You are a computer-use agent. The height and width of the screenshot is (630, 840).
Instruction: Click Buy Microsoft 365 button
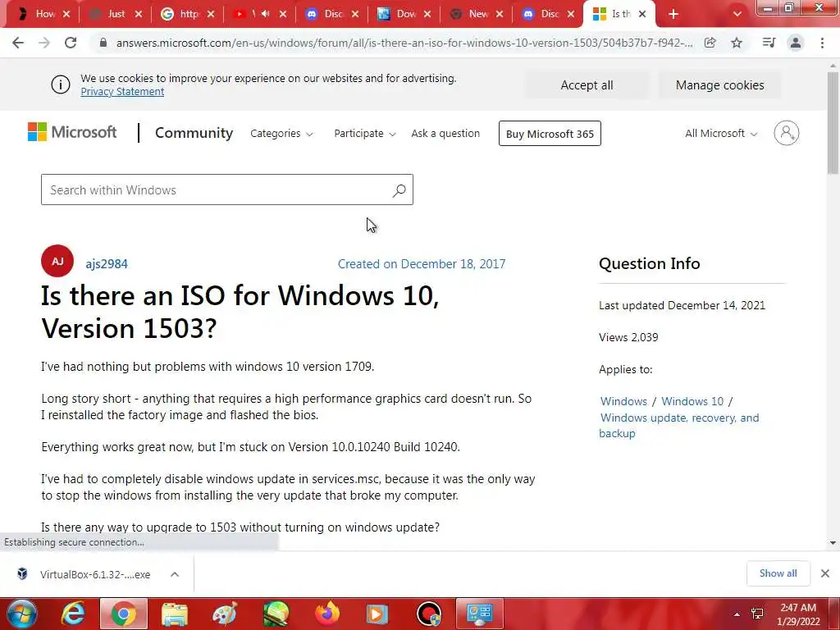(x=550, y=134)
